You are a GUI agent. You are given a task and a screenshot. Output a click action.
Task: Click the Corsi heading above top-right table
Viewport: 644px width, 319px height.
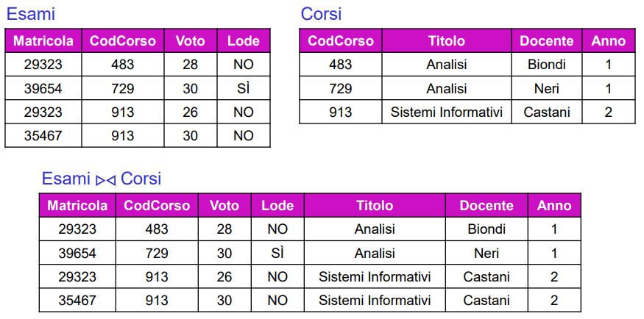coord(321,13)
